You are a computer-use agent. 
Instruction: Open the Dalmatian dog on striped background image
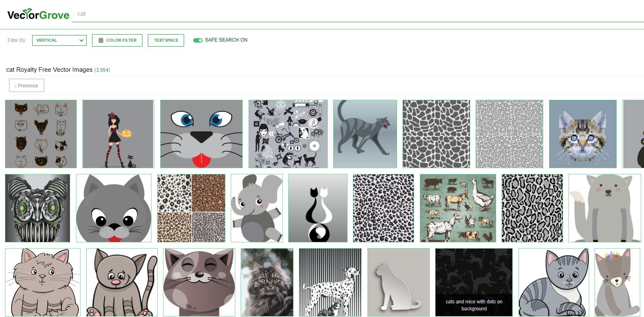[330, 282]
